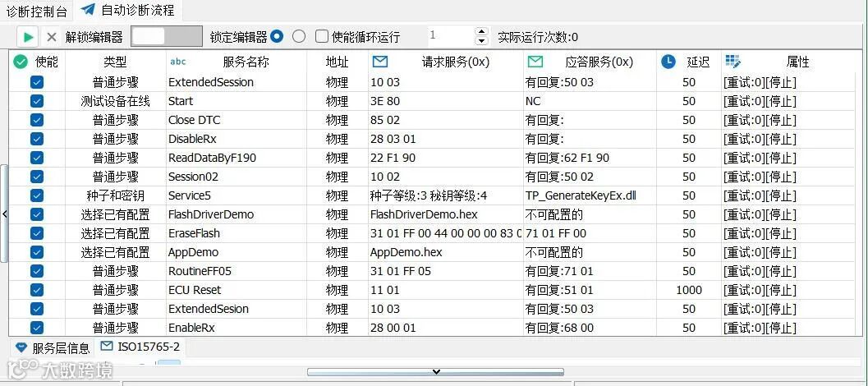Viewport: 868px width, 386px height.
Task: Select the '有回复:62 F1 90' response cell
Action: 590,158
